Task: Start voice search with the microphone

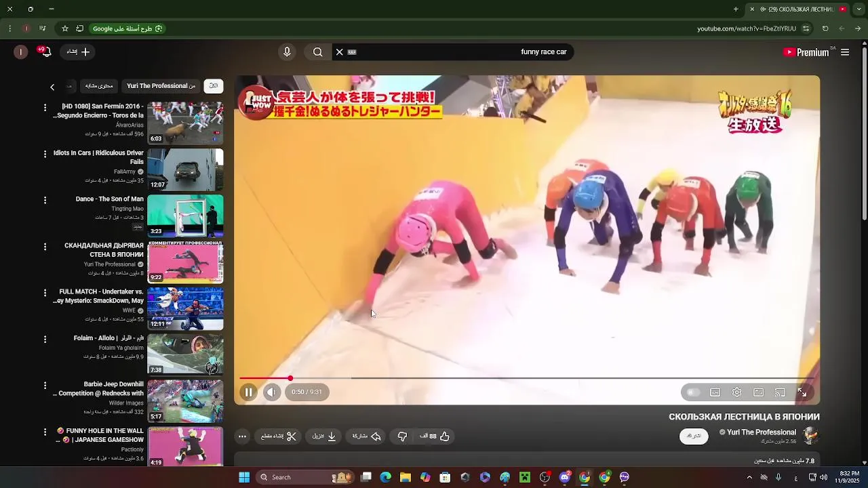Action: pyautogui.click(x=287, y=52)
